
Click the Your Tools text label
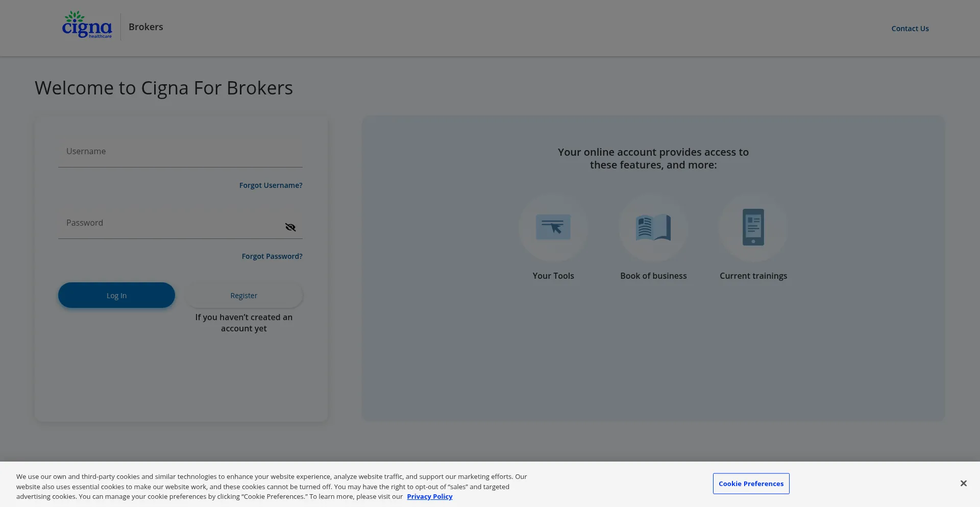tap(553, 276)
